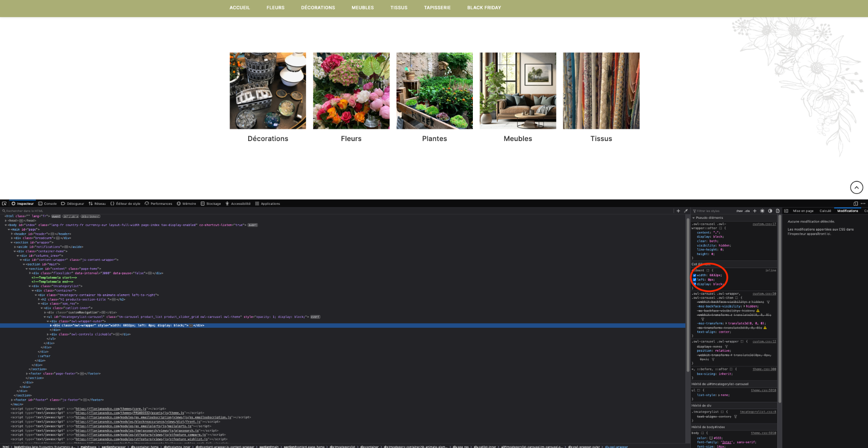This screenshot has width=868, height=448.
Task: Expand the header id="header" node
Action: pyautogui.click(x=12, y=234)
